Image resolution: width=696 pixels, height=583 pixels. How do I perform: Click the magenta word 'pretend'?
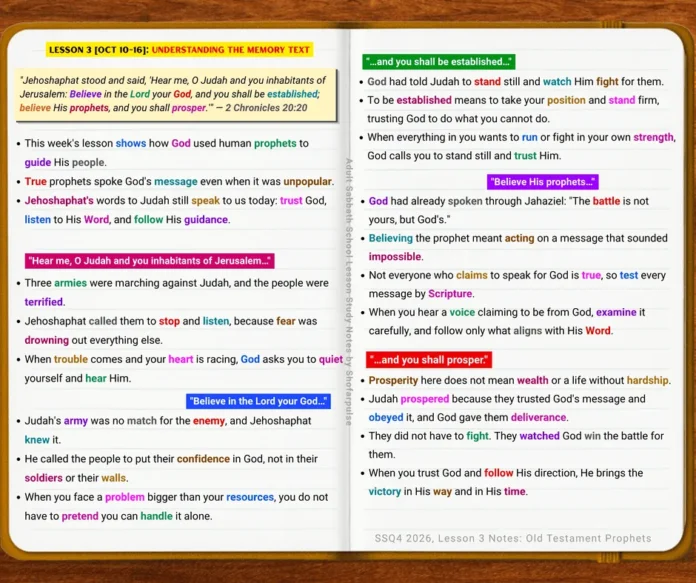pyautogui.click(x=80, y=516)
